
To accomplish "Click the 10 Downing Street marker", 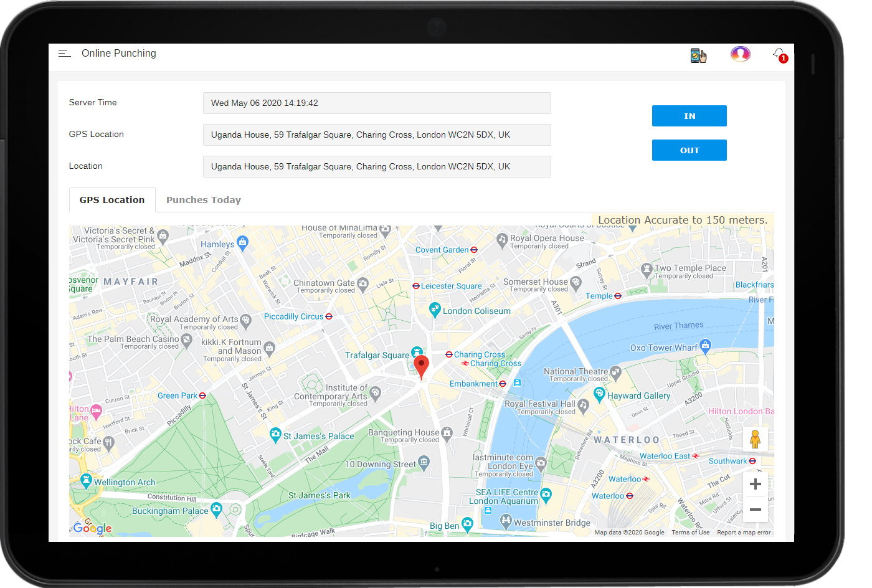I will [424, 463].
